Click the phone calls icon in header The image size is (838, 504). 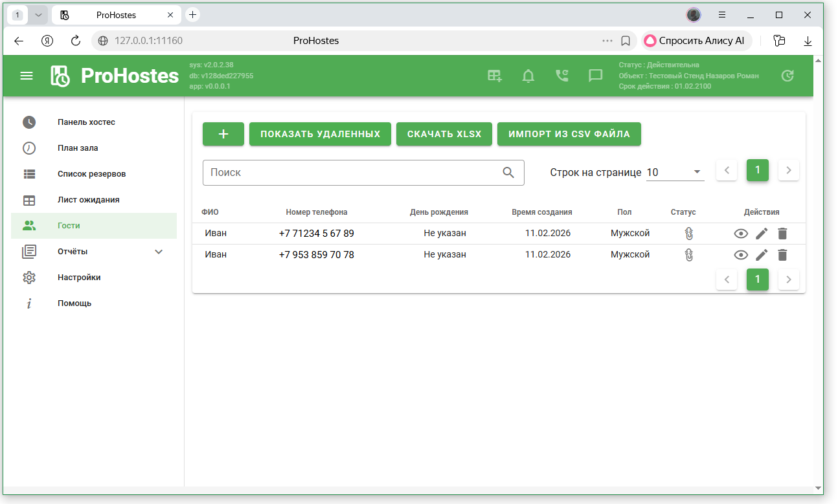pos(561,76)
